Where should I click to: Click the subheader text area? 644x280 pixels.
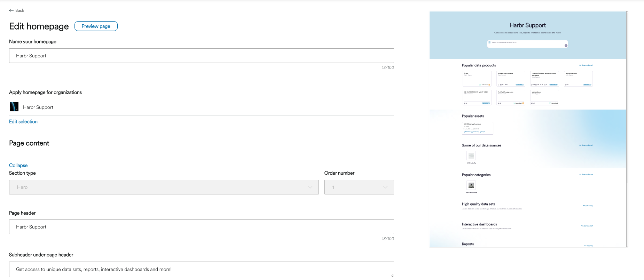[201, 269]
